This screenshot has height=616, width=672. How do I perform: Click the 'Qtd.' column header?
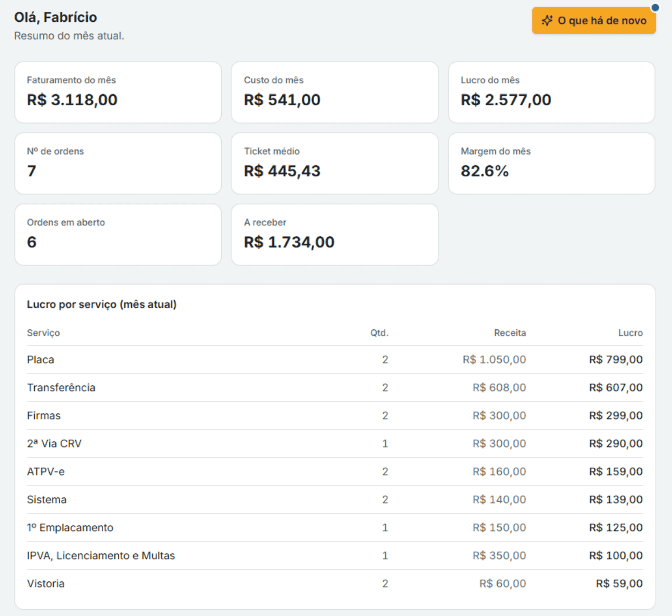[x=379, y=333]
